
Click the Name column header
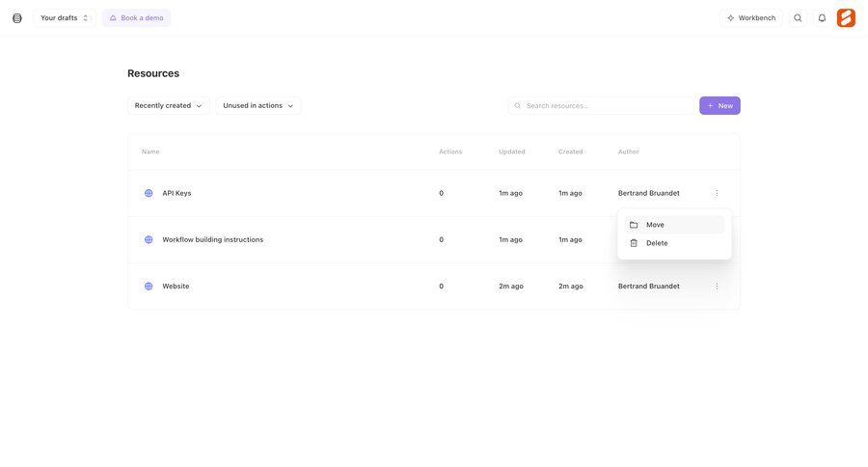[150, 151]
